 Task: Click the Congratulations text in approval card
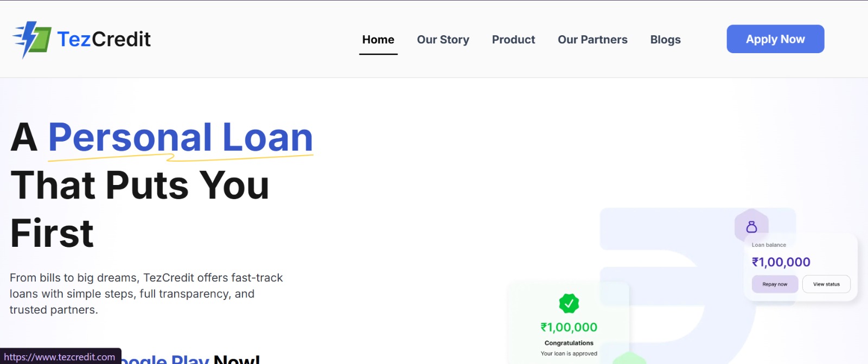569,343
